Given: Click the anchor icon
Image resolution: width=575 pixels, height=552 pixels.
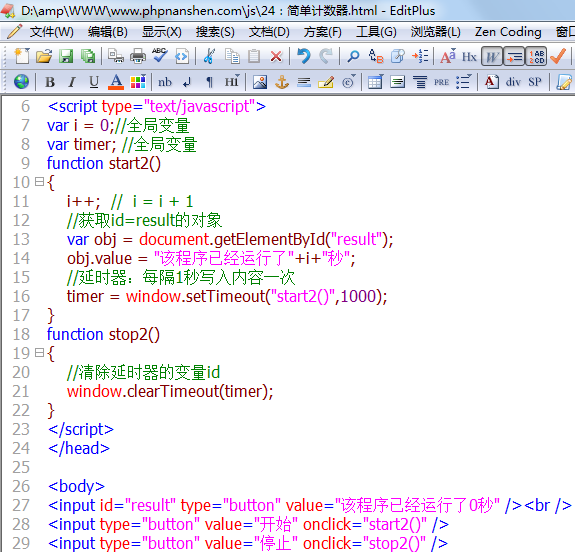Looking at the screenshot, I should pyautogui.click(x=282, y=82).
